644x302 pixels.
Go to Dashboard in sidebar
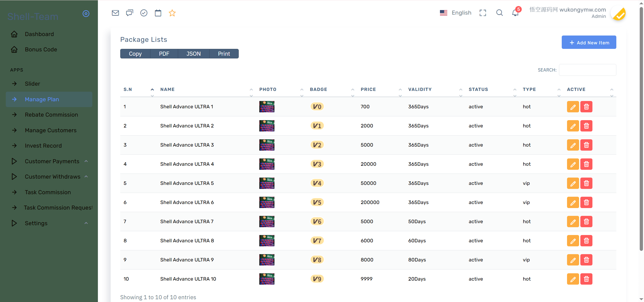click(39, 34)
